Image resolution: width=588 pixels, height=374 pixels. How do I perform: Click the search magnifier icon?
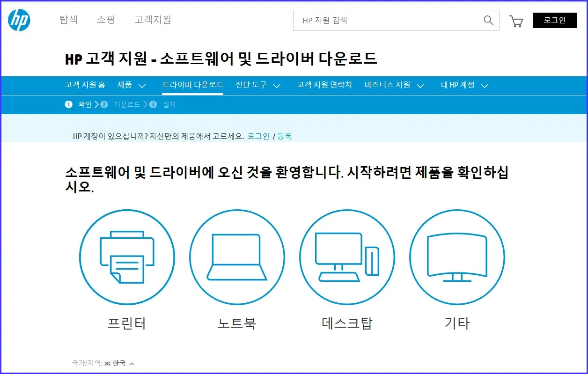488,20
